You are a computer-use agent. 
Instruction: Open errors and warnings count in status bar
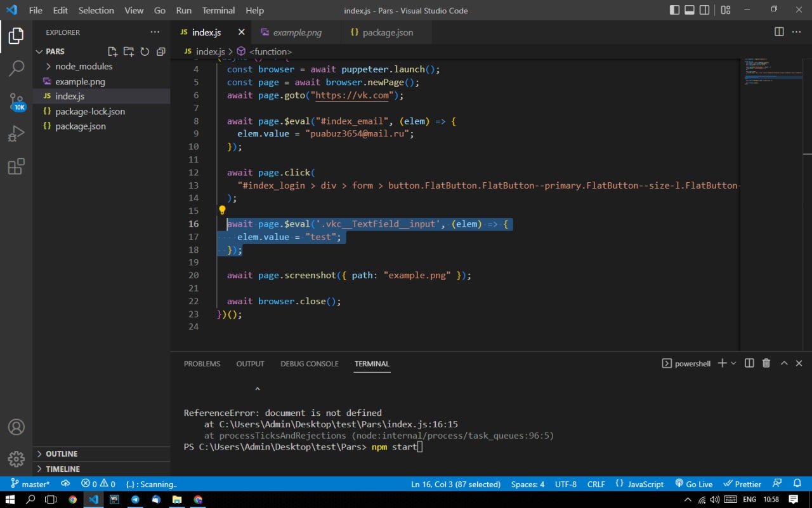(x=98, y=484)
